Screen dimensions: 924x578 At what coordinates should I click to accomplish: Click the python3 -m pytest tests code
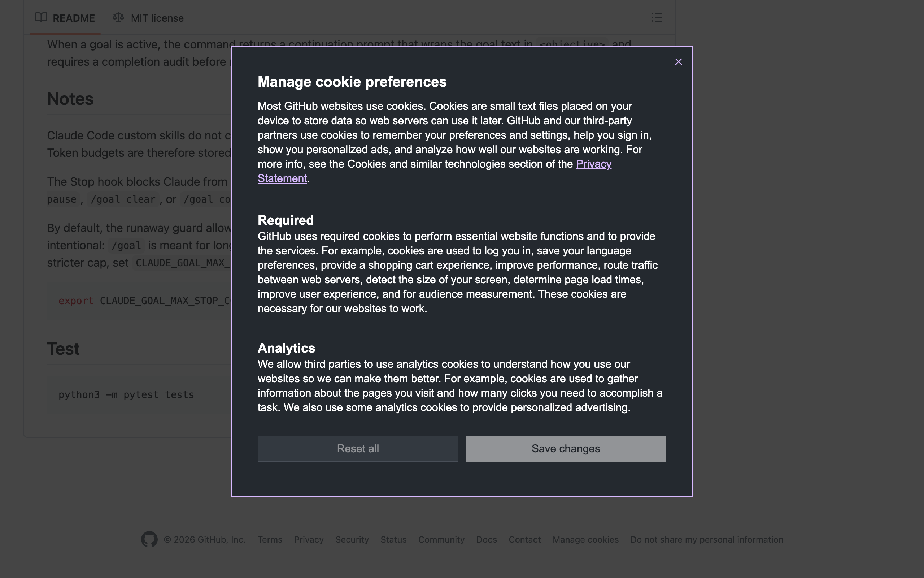[126, 394]
